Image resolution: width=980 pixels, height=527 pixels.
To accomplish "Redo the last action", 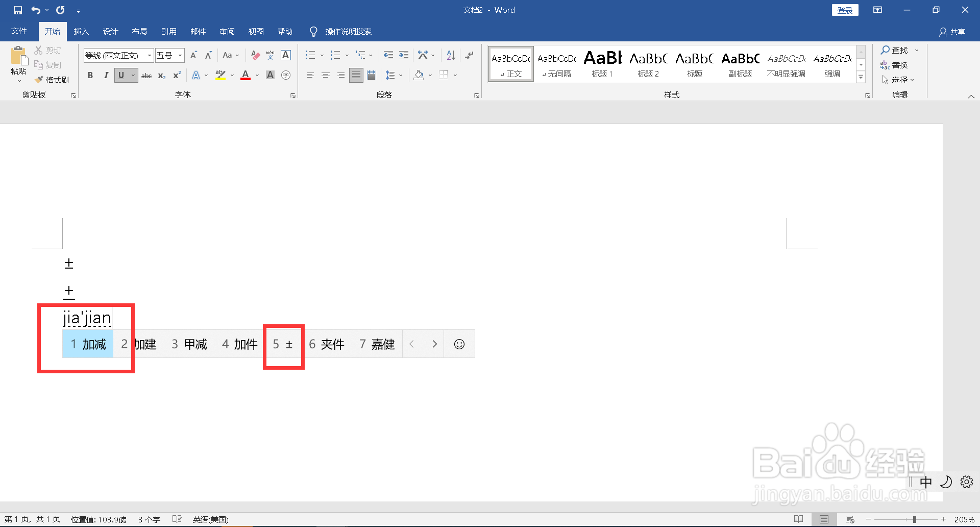I will pos(60,10).
